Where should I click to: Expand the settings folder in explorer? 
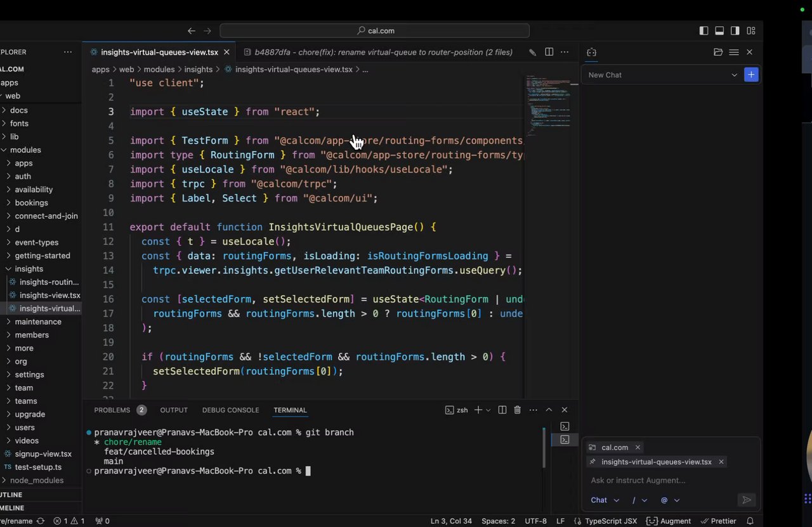coord(29,374)
